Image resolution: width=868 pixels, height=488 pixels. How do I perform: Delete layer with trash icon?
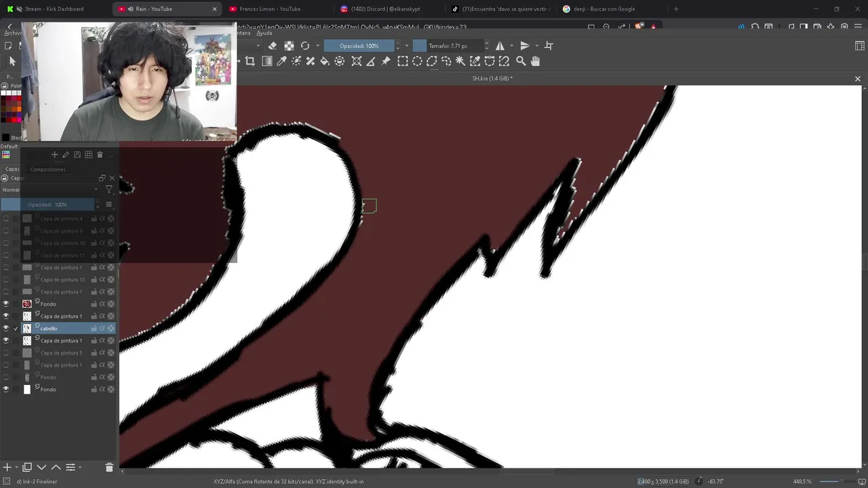tap(109, 467)
